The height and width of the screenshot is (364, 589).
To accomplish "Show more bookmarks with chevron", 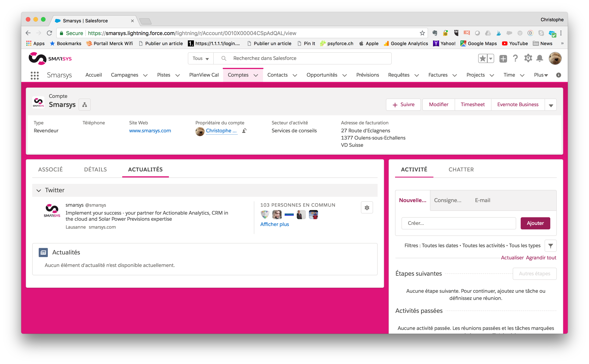I will 562,43.
